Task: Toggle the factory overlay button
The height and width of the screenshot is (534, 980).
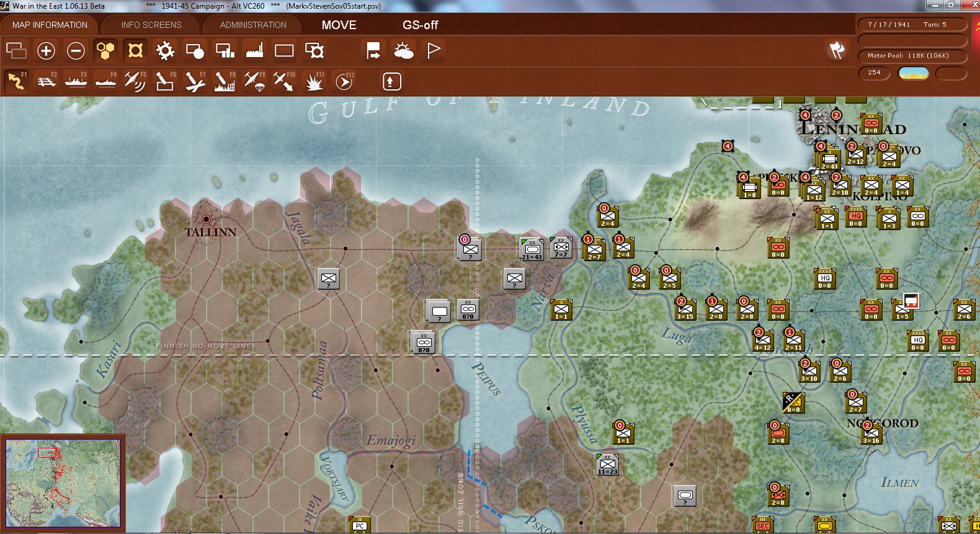Action: pyautogui.click(x=254, y=50)
